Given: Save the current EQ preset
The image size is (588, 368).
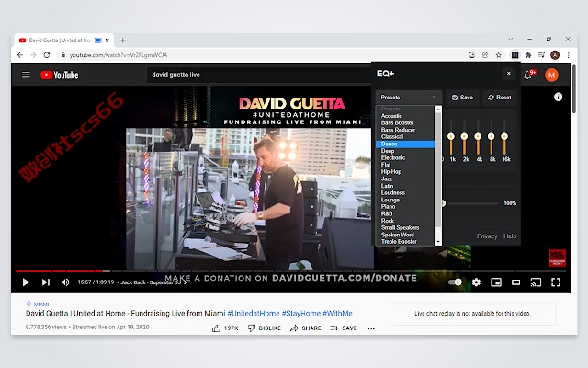Looking at the screenshot, I should [462, 98].
